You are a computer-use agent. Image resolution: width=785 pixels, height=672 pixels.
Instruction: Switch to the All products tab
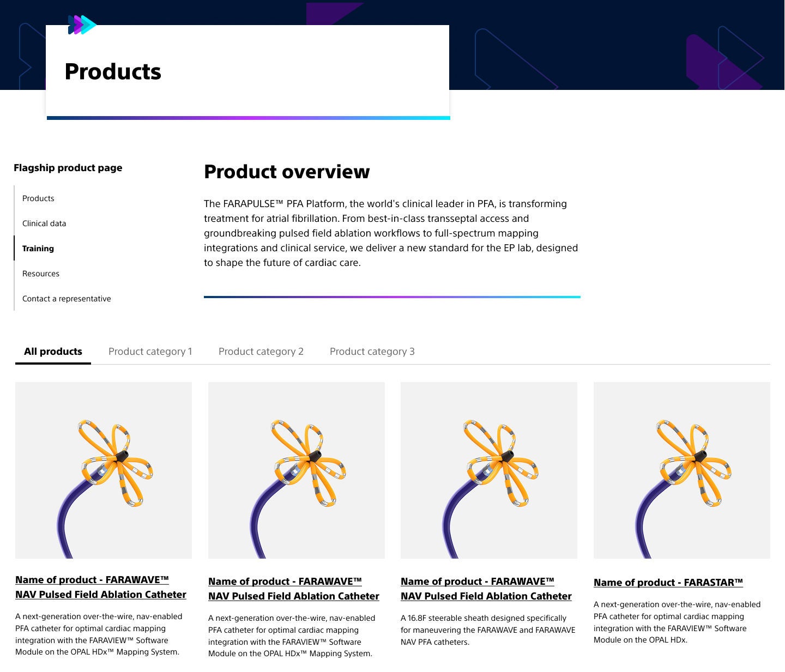[53, 352]
